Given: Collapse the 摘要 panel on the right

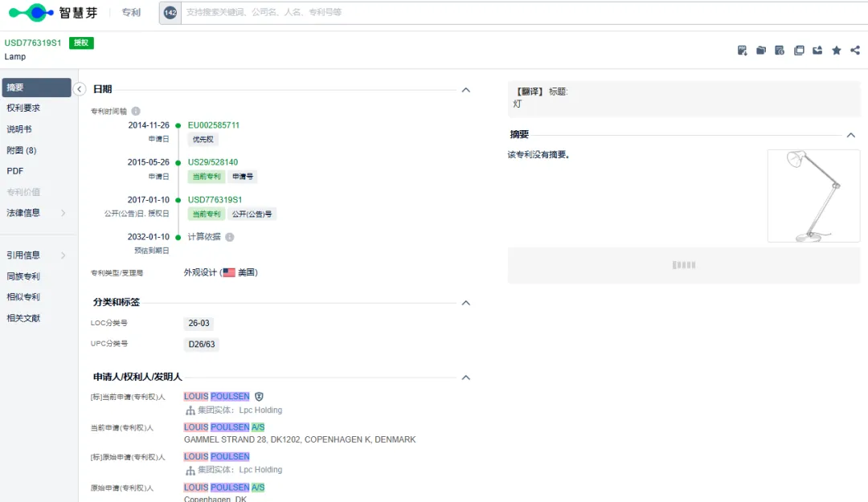Looking at the screenshot, I should (851, 135).
